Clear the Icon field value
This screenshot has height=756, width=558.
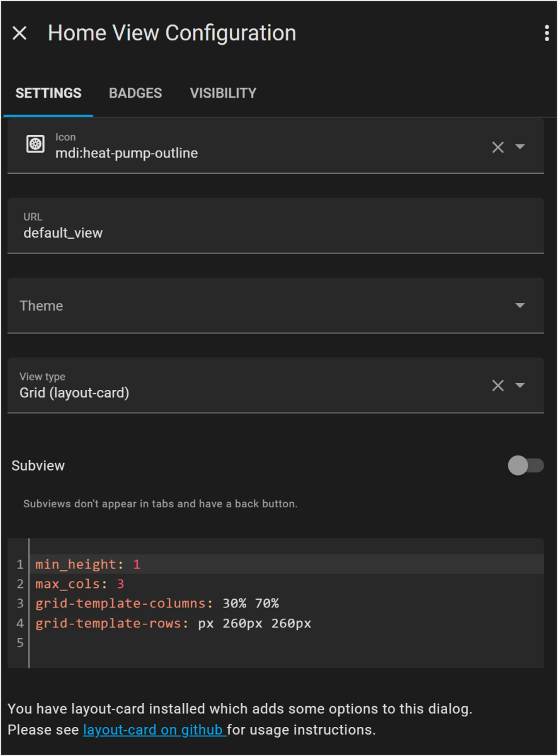point(498,147)
